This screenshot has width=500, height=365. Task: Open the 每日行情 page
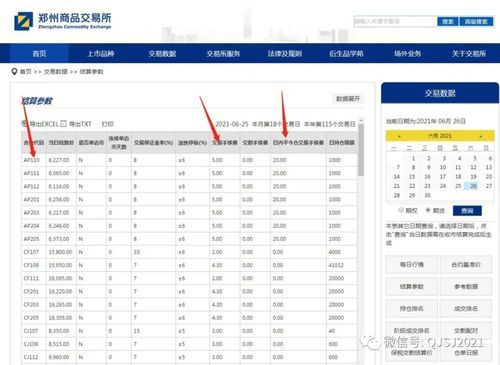pos(412,265)
